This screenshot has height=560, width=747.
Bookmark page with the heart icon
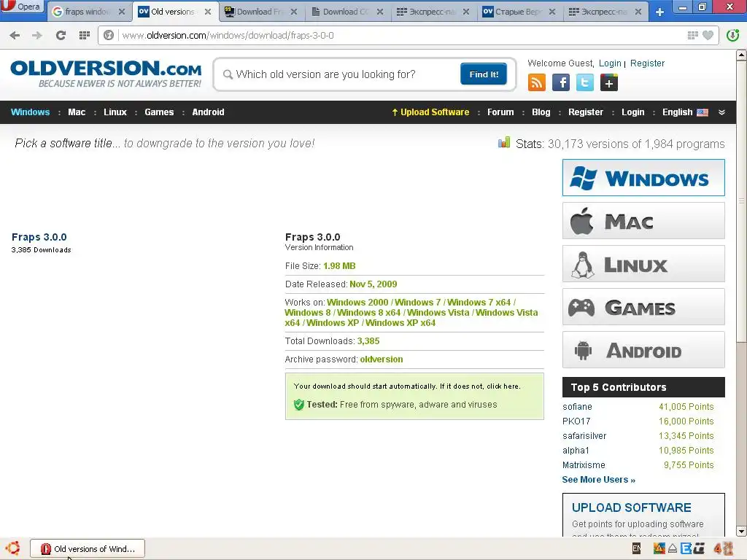708,35
